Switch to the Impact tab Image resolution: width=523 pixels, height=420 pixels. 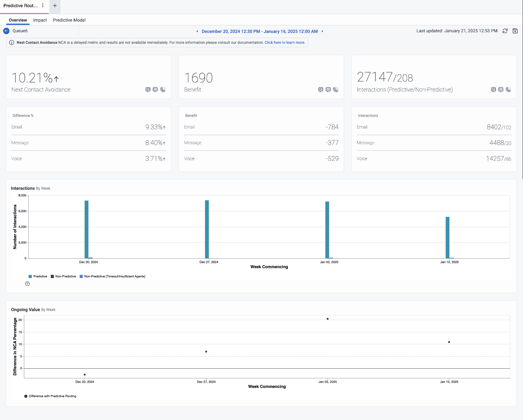[40, 20]
